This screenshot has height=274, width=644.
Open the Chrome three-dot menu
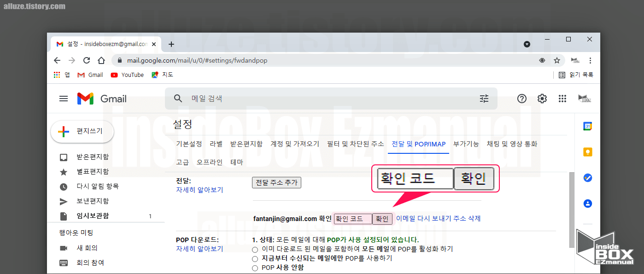pos(590,60)
